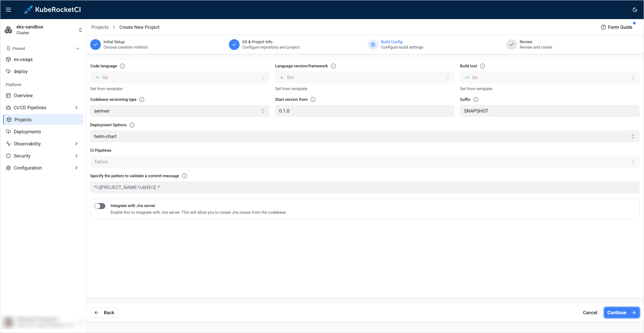Go to Overview in the sidebar
This screenshot has width=644, height=333.
click(x=23, y=95)
